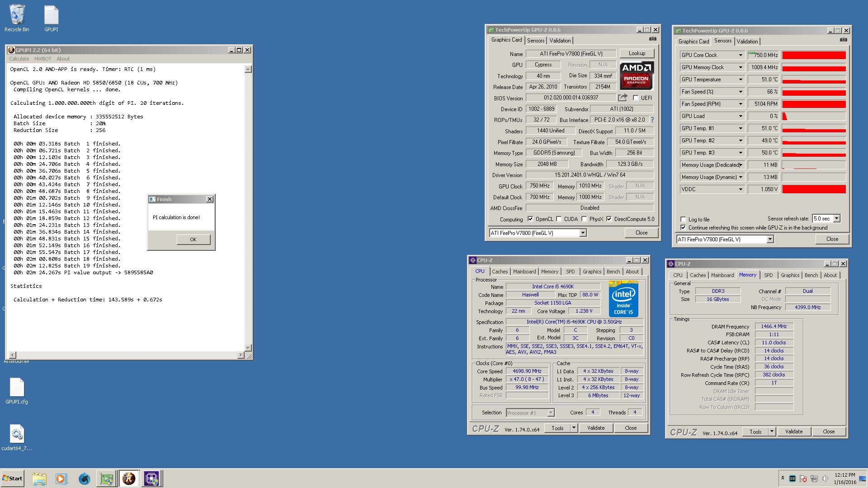Click Validate in the CPU-Z CPU window
868x488 pixels.
[595, 428]
